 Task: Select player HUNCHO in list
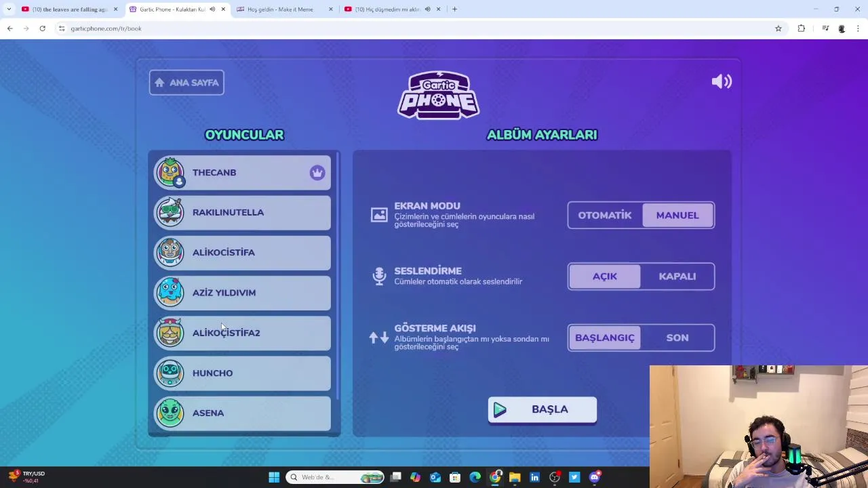click(242, 373)
